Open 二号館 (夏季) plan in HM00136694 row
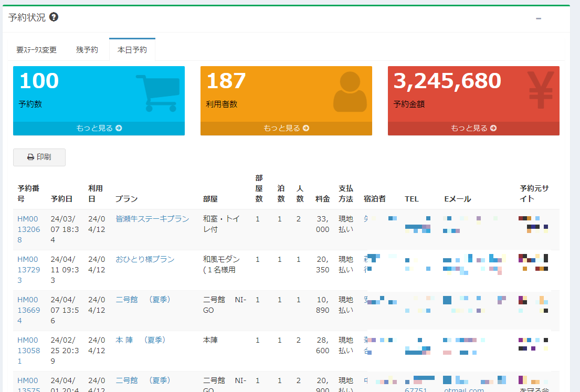This screenshot has height=392, width=580. 143,299
